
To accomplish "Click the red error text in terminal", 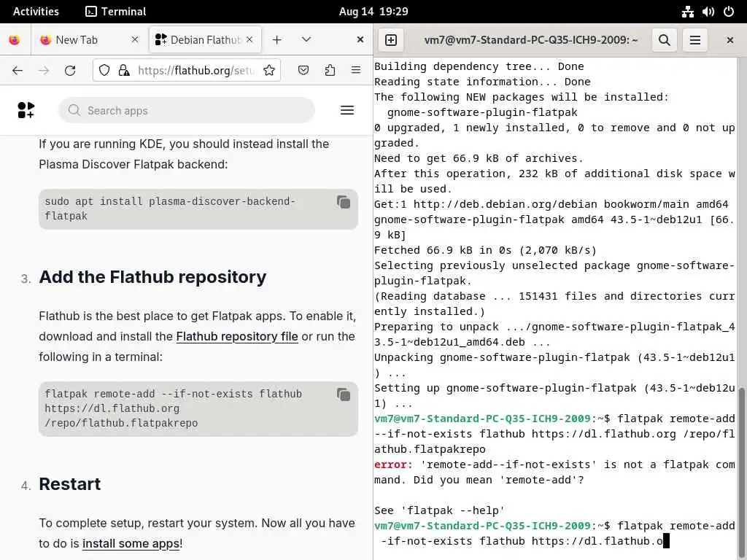I will point(393,464).
